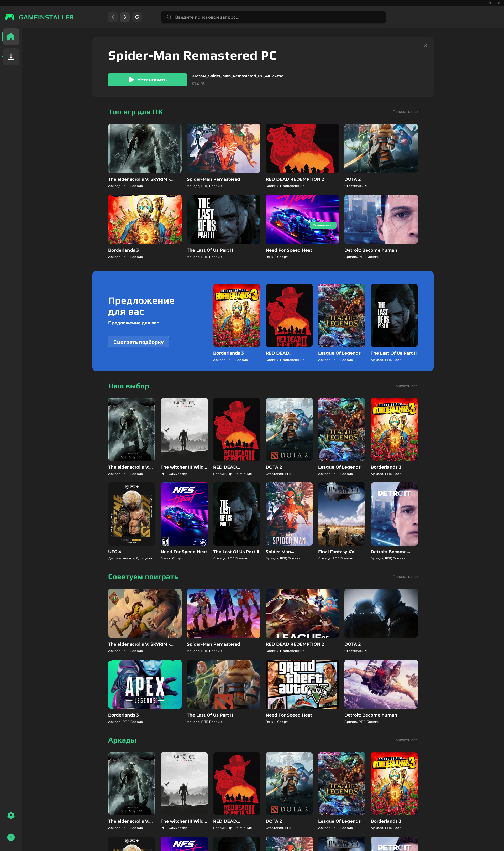This screenshot has height=851, width=504.
Task: Show all in Аркады section
Action: coord(405,740)
